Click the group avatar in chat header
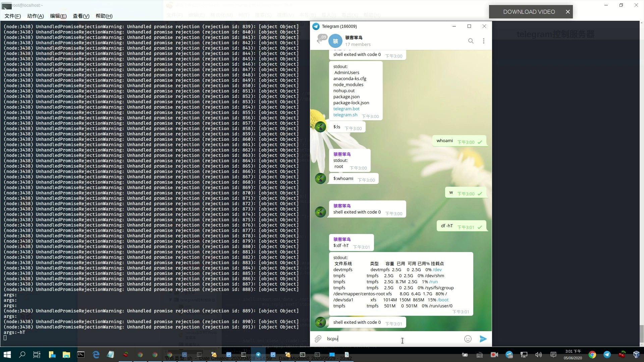Image resolution: width=644 pixels, height=362 pixels. pyautogui.click(x=335, y=41)
